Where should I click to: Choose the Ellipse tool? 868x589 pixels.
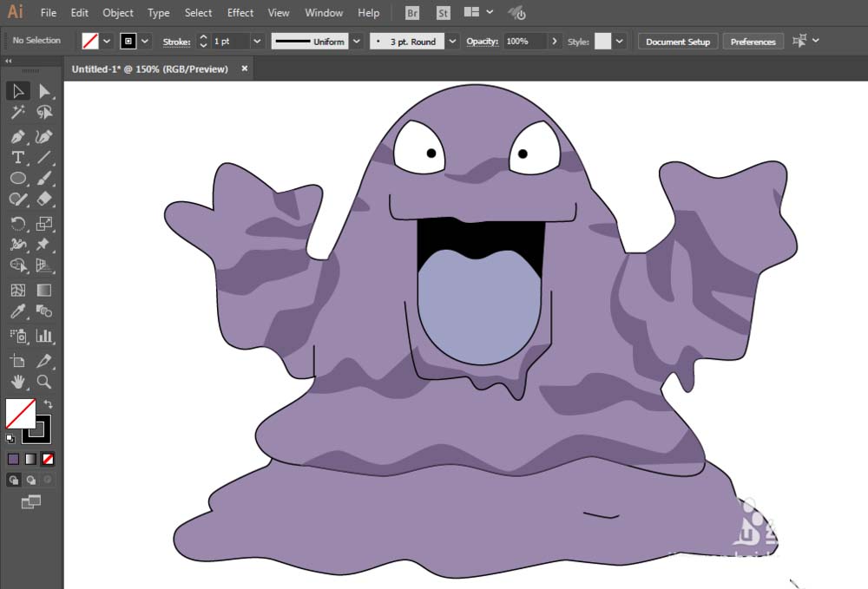(17, 178)
